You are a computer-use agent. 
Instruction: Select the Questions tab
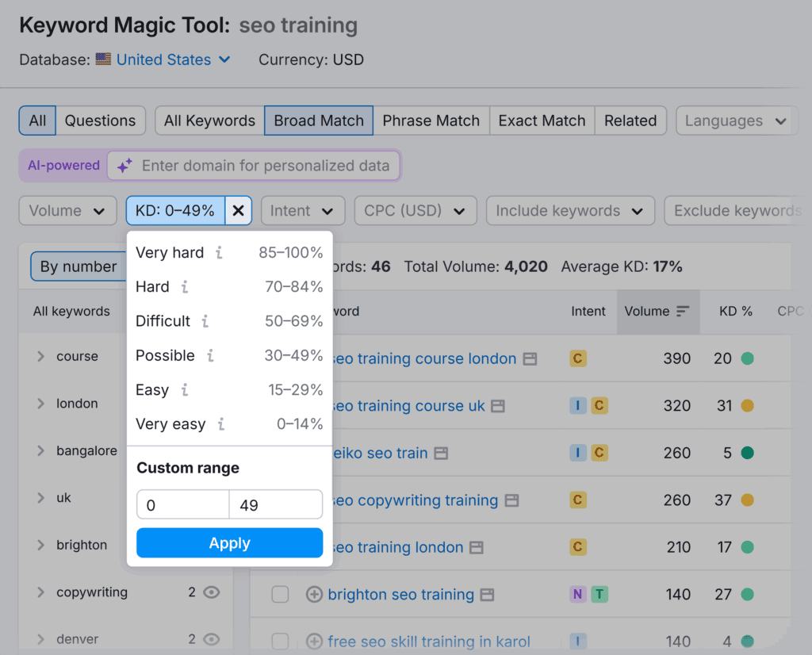[101, 121]
